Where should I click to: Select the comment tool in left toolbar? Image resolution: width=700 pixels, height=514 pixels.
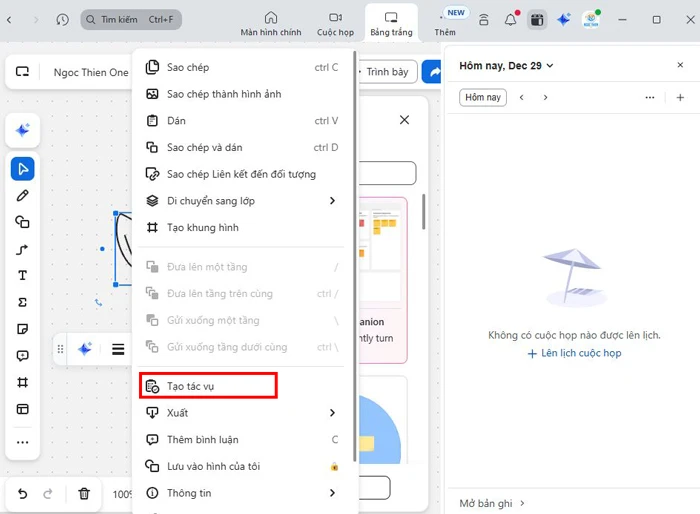22,356
